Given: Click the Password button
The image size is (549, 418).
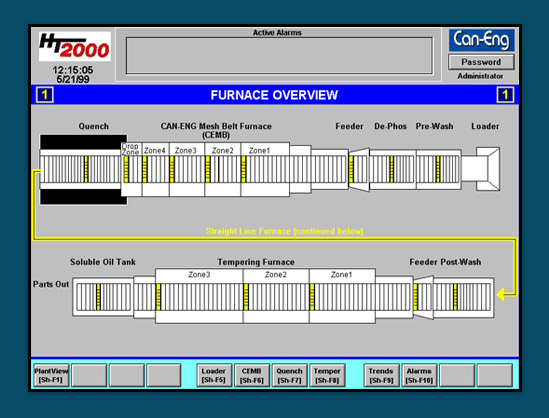Looking at the screenshot, I should (481, 62).
